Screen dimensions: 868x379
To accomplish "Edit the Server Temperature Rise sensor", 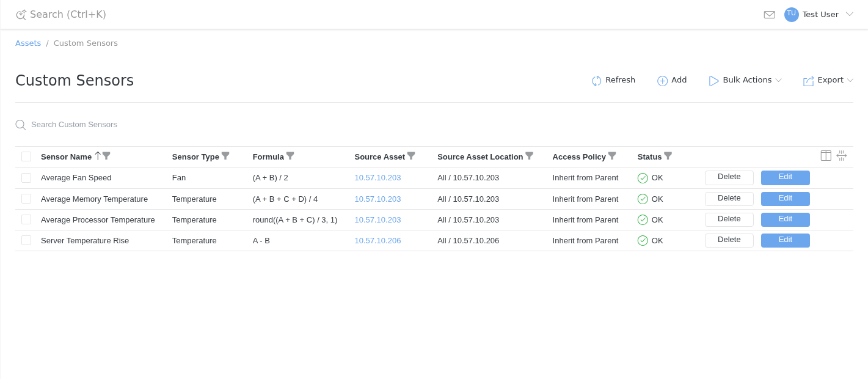I will coord(786,240).
